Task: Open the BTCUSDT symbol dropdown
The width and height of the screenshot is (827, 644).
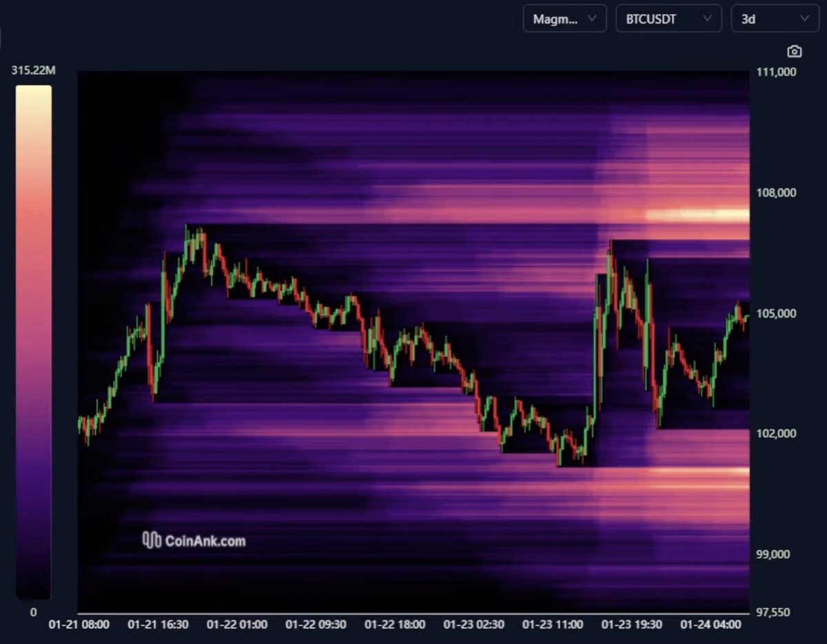Action: [668, 19]
